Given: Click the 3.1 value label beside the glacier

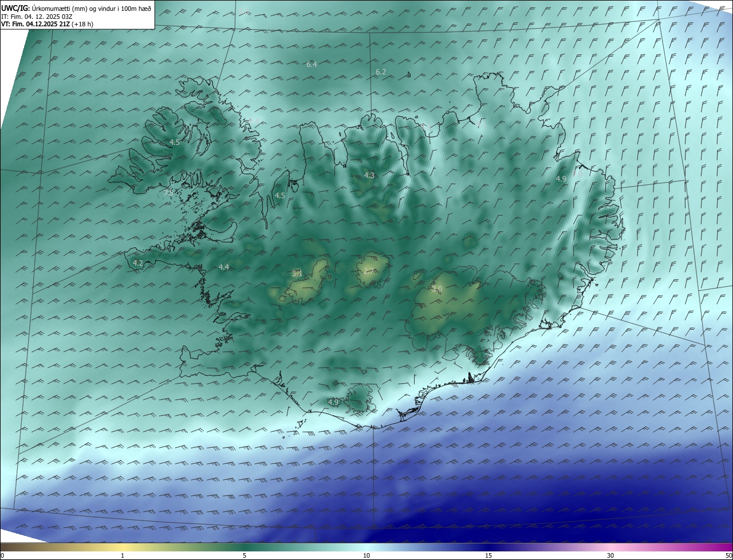Looking at the screenshot, I should point(297,273).
